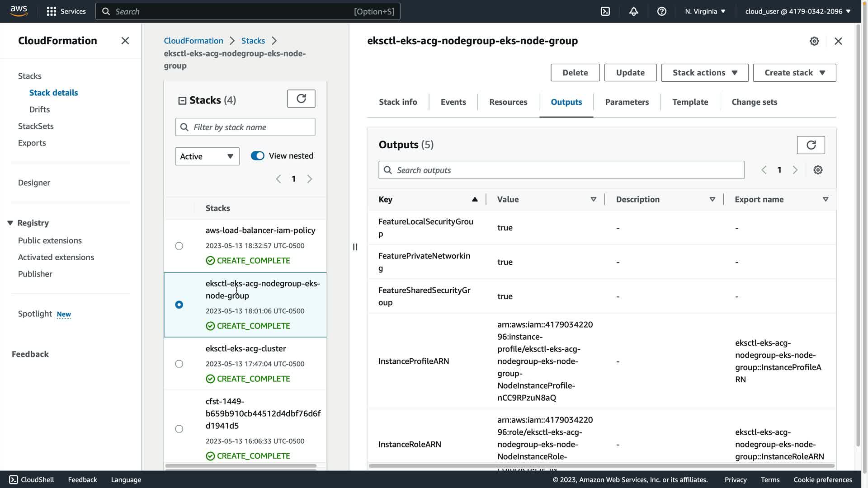This screenshot has height=488, width=868.
Task: Toggle the View nested switch
Action: tap(258, 156)
